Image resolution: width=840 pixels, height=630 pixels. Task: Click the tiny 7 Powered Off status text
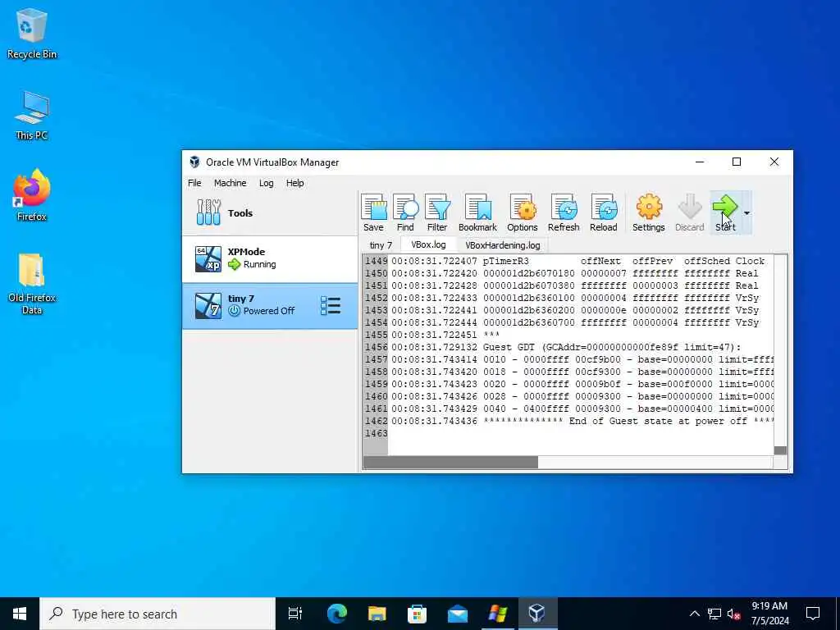(x=269, y=311)
